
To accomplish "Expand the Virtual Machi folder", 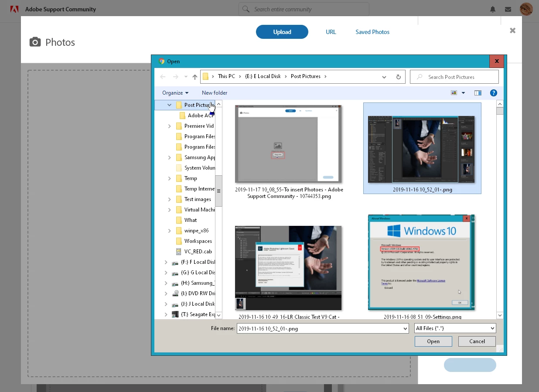I will click(169, 210).
